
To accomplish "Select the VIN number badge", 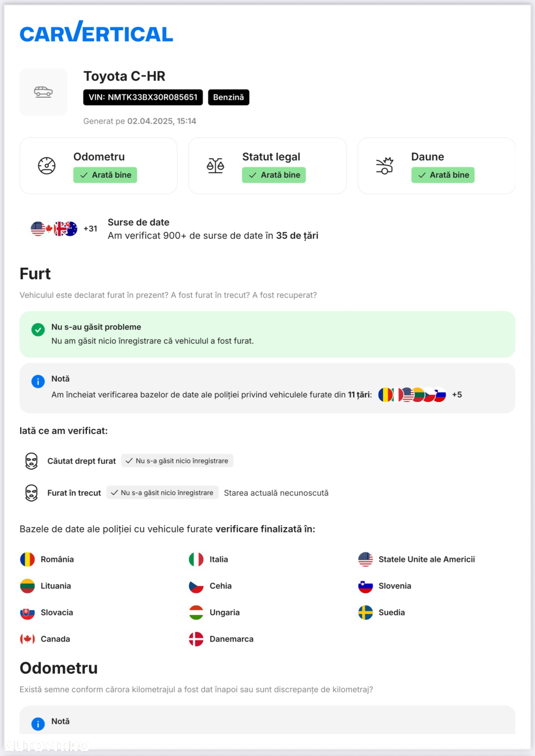I will 143,97.
